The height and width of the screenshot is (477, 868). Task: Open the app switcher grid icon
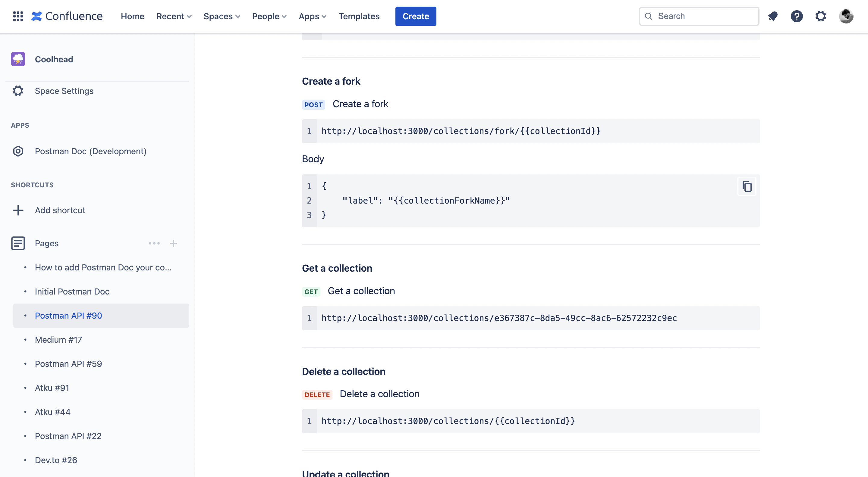(x=18, y=16)
